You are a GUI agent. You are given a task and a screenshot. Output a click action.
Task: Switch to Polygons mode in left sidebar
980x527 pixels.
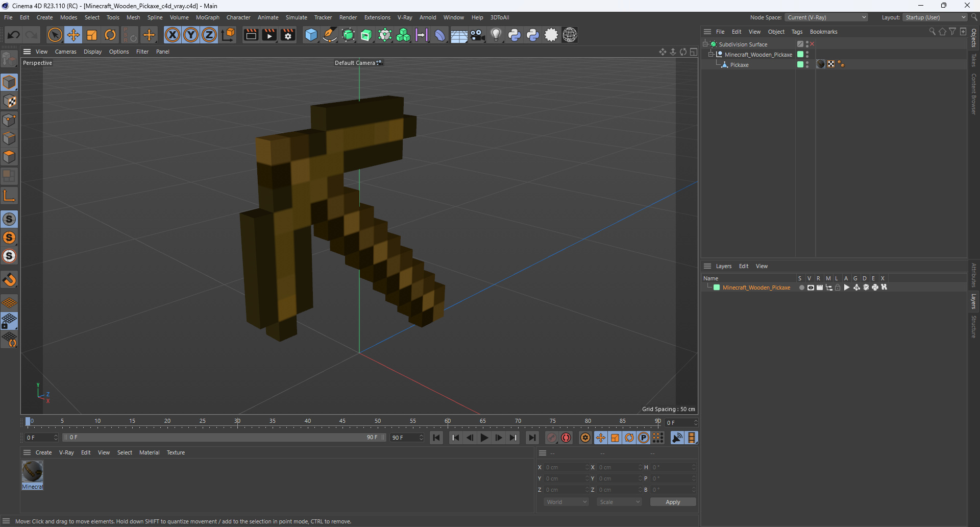pos(9,157)
